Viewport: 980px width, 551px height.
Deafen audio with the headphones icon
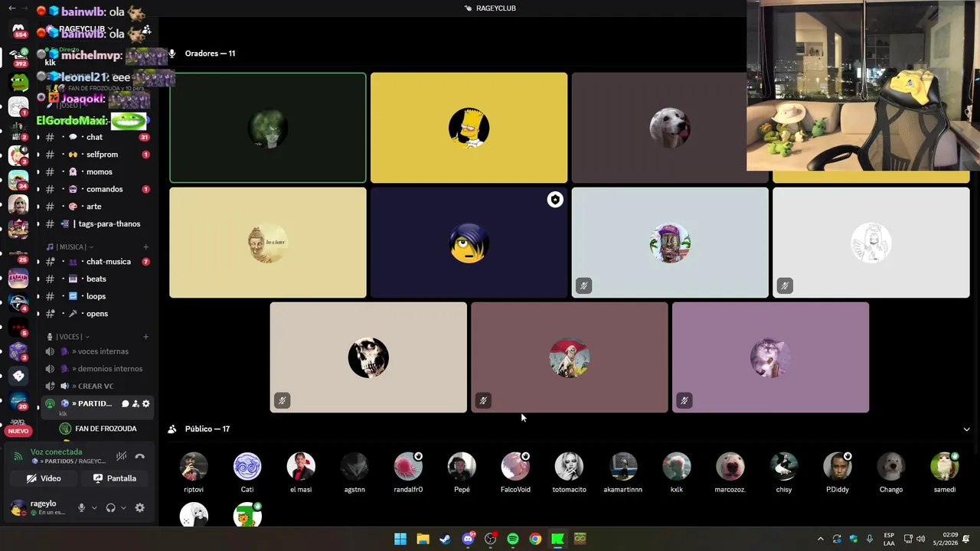110,508
